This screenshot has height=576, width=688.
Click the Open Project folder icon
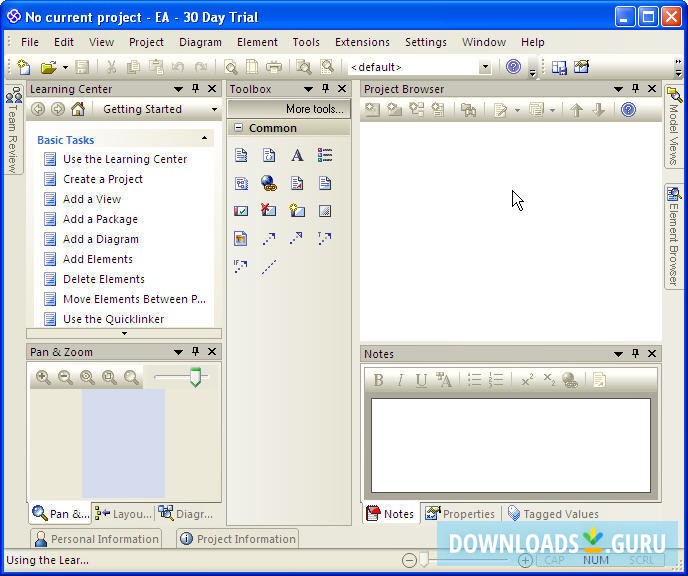48,67
